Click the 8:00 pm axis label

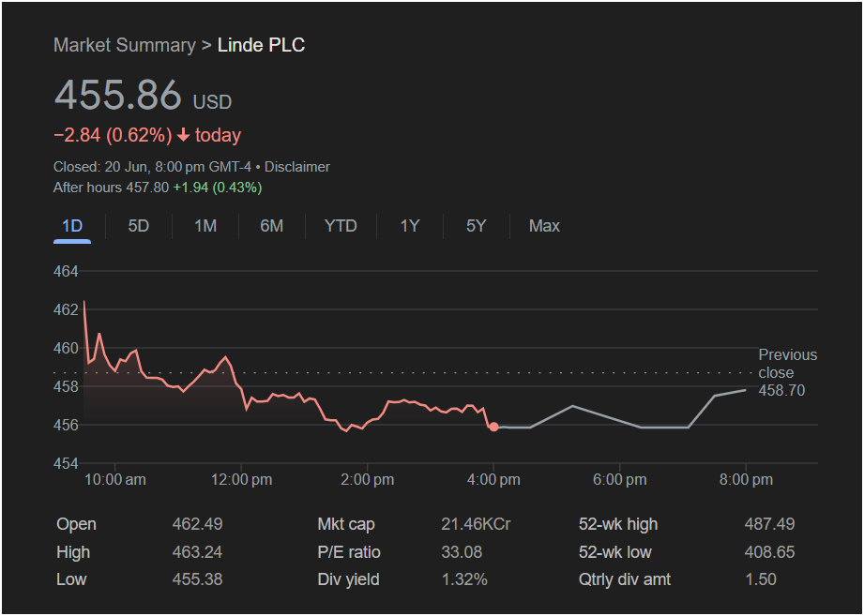[746, 480]
